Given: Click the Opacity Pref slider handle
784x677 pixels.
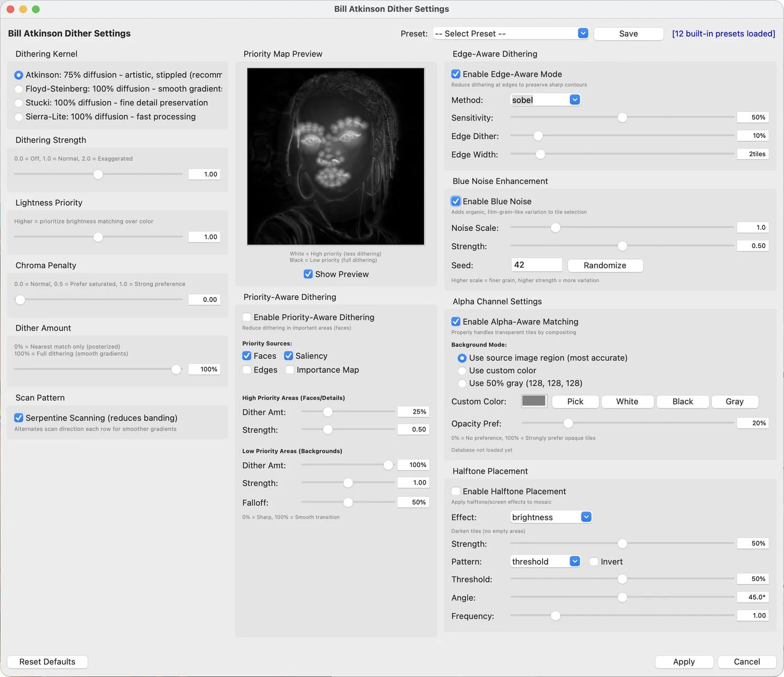Looking at the screenshot, I should point(568,423).
